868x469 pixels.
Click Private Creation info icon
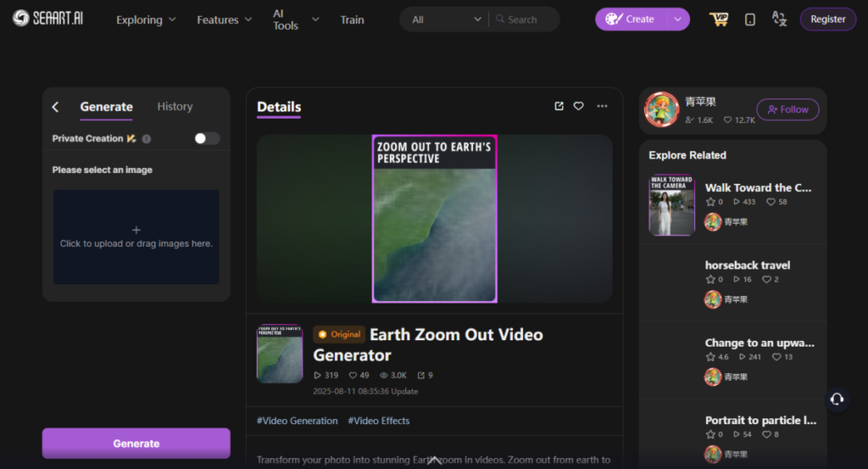(x=147, y=139)
